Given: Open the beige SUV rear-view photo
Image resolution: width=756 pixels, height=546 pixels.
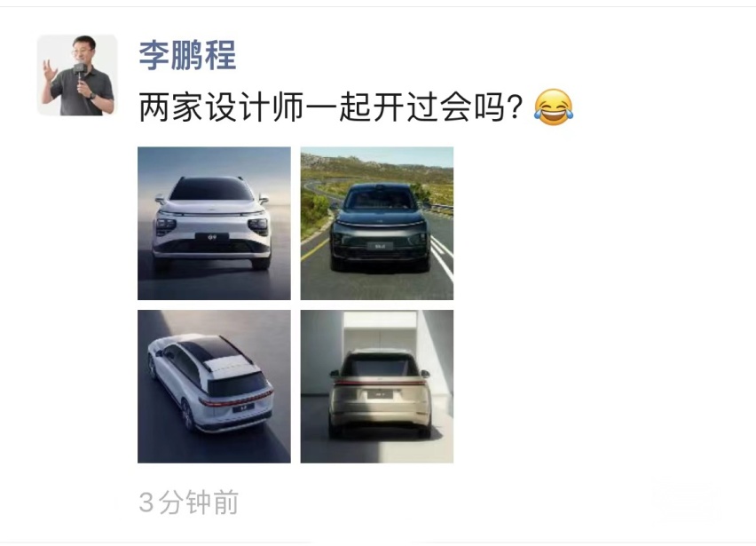Looking at the screenshot, I should click(x=377, y=386).
